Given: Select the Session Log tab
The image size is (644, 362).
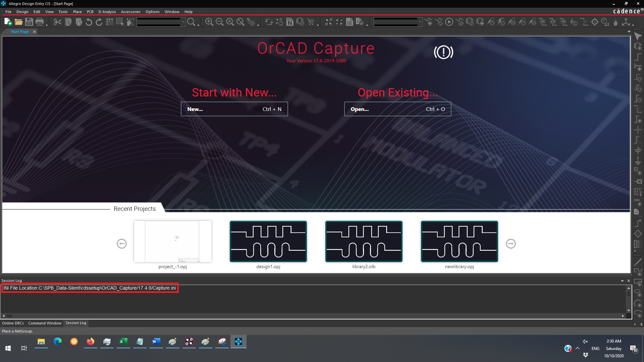Looking at the screenshot, I should point(76,323).
